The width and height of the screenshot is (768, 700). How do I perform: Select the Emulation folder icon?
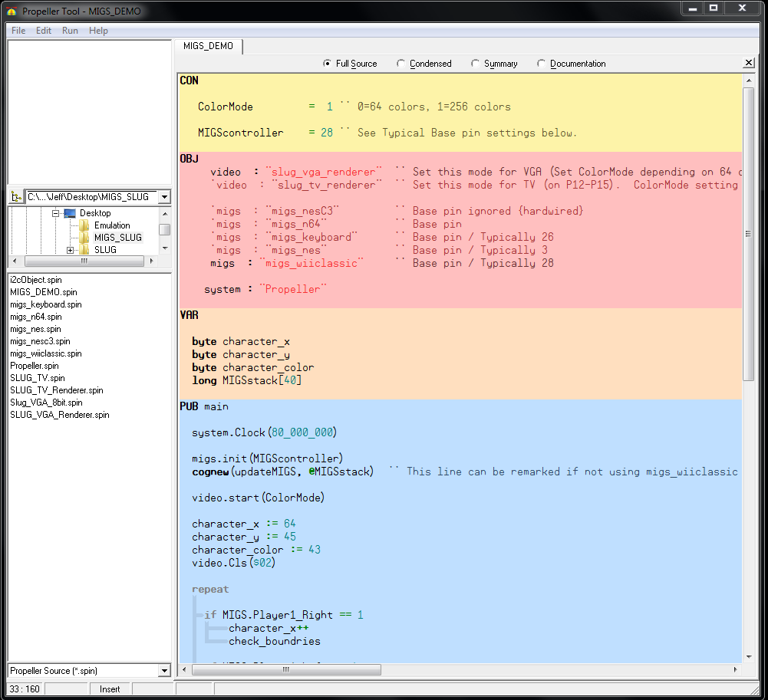(84, 225)
